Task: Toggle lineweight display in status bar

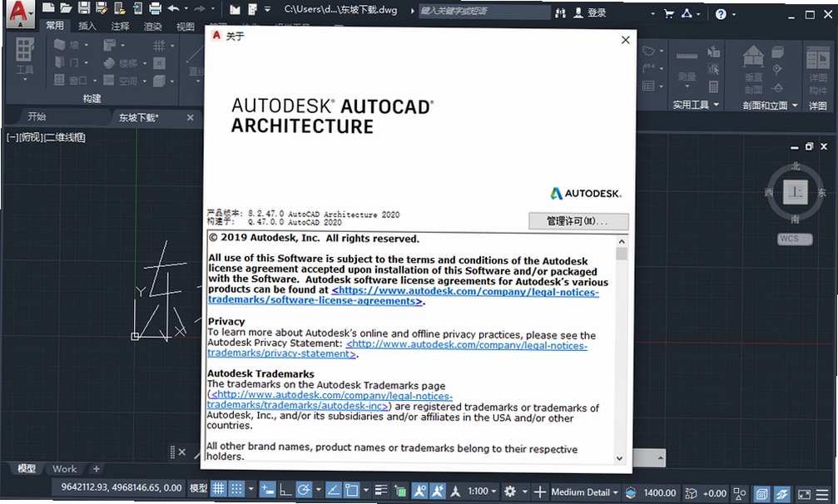Action: pyautogui.click(x=382, y=490)
